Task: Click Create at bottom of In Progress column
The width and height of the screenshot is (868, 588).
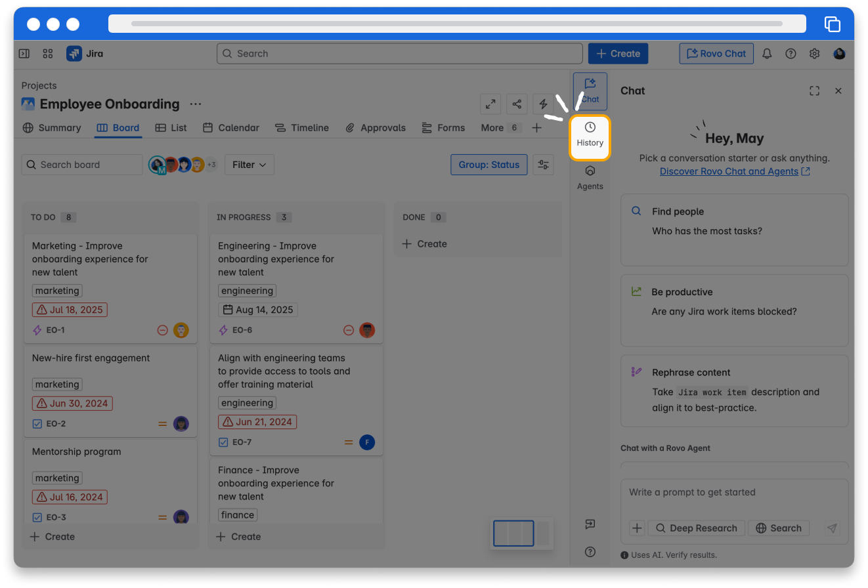Action: pyautogui.click(x=238, y=537)
